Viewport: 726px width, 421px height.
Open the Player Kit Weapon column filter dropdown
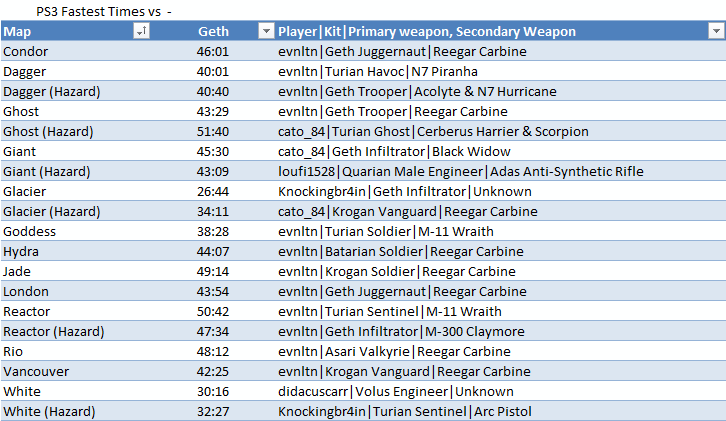pos(716,31)
